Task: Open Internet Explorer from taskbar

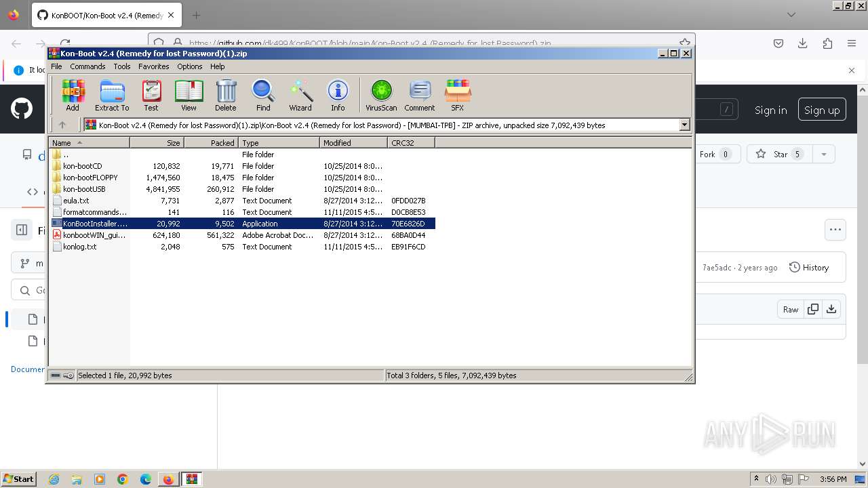Action: tap(54, 479)
